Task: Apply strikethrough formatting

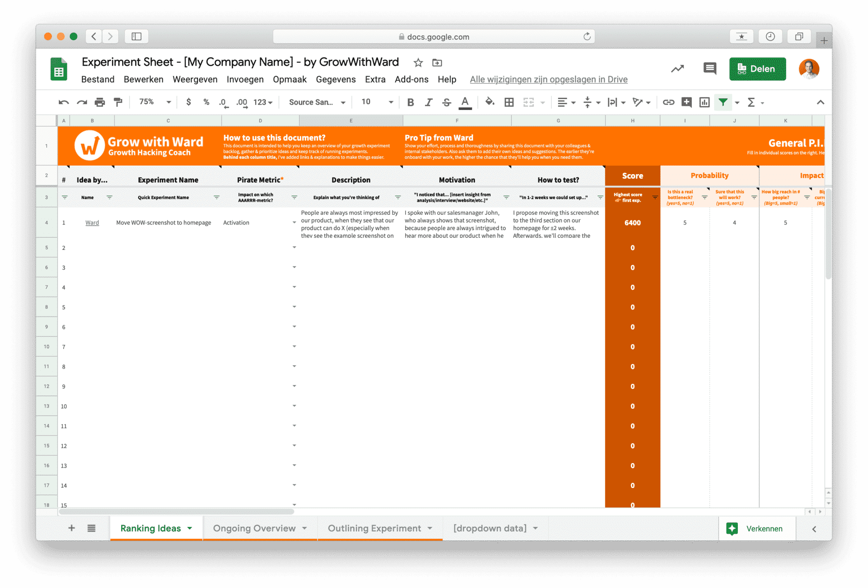Action: (x=446, y=102)
